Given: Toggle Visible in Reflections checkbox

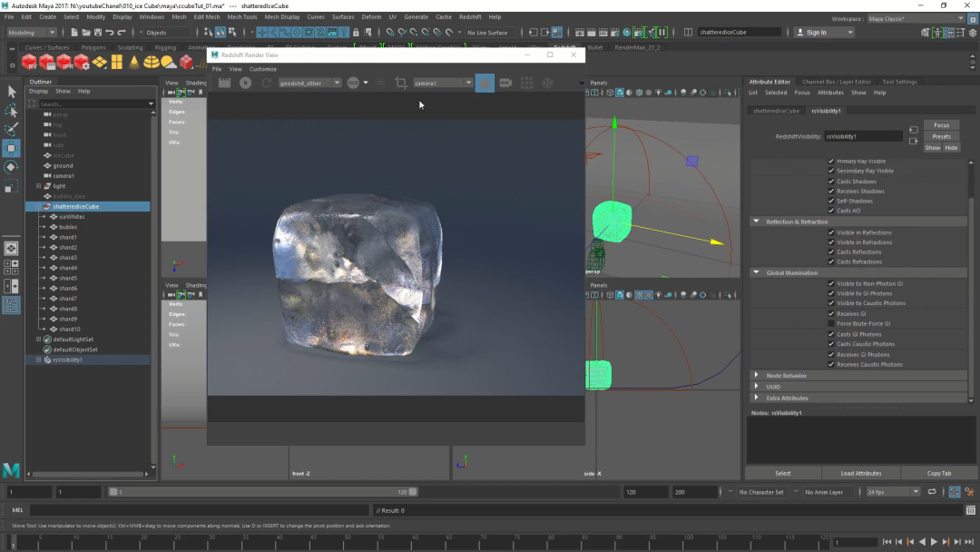Looking at the screenshot, I should tap(831, 232).
